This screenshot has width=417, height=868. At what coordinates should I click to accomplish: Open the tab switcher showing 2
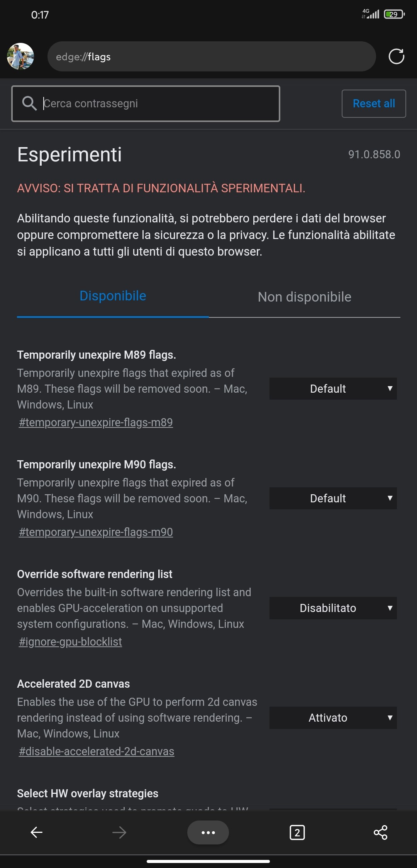pos(297,832)
